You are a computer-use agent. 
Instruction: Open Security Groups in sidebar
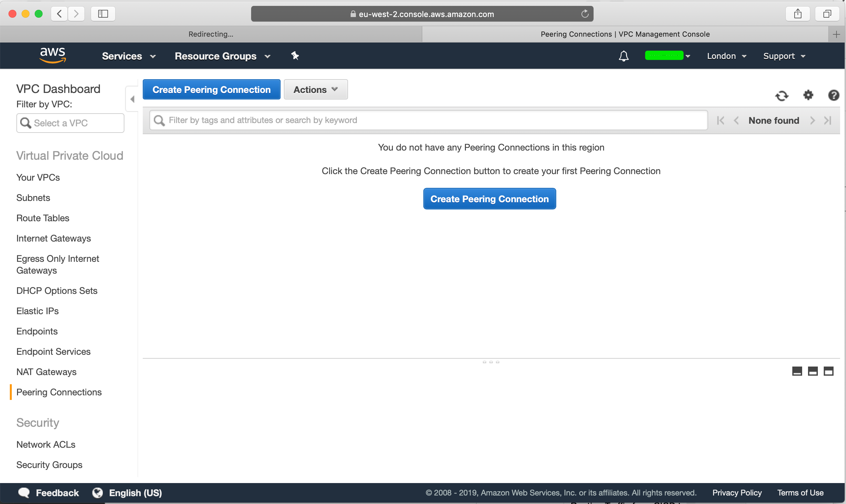pyautogui.click(x=50, y=465)
